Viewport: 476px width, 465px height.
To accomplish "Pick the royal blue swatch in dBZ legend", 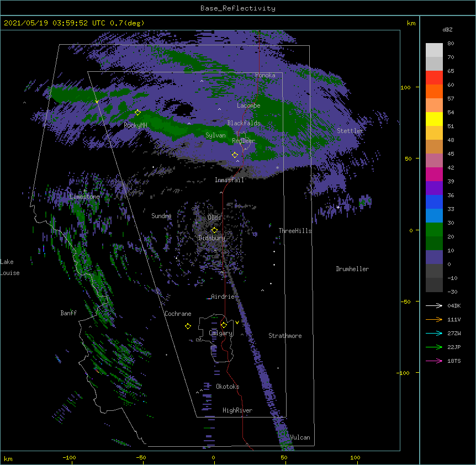I will (434, 202).
